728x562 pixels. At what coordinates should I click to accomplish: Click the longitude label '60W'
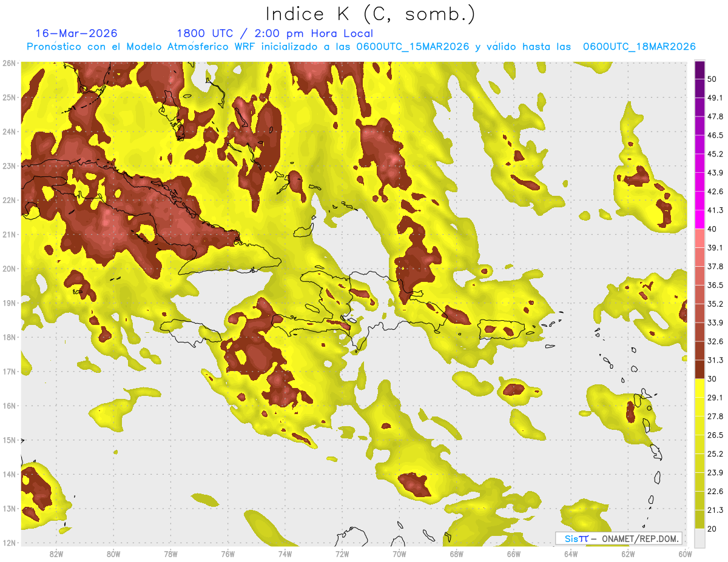(x=686, y=554)
